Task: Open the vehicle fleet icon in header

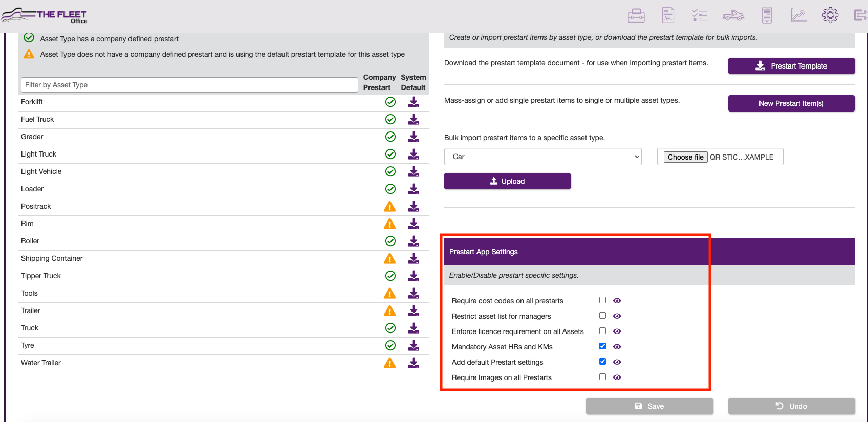Action: (733, 15)
